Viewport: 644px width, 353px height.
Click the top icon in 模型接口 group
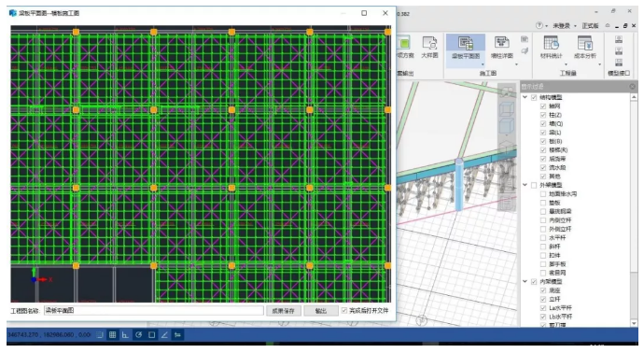(619, 39)
